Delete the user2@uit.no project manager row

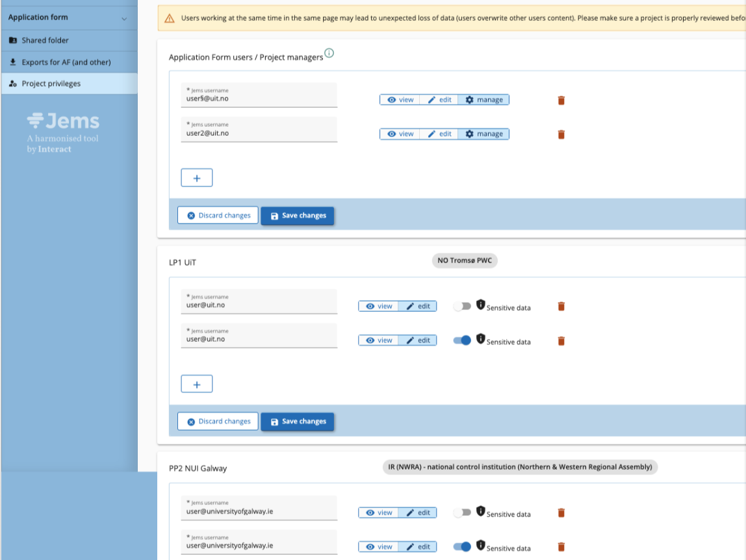tap(561, 134)
